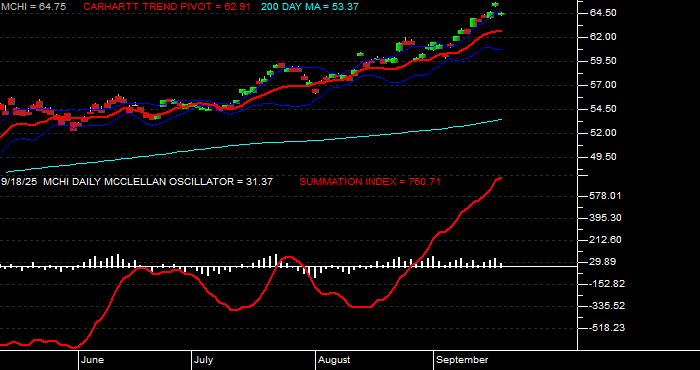Click the MCHI = 64.75 price label
This screenshot has width=700, height=370.
coord(33,7)
